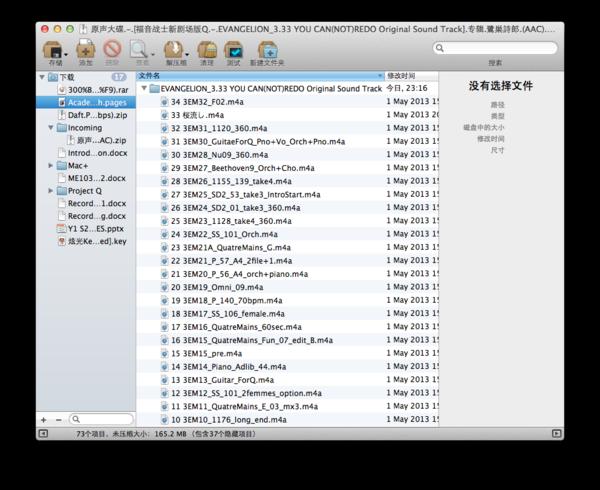
Task: Expand the Mac+ folder in sidebar
Action: click(51, 165)
